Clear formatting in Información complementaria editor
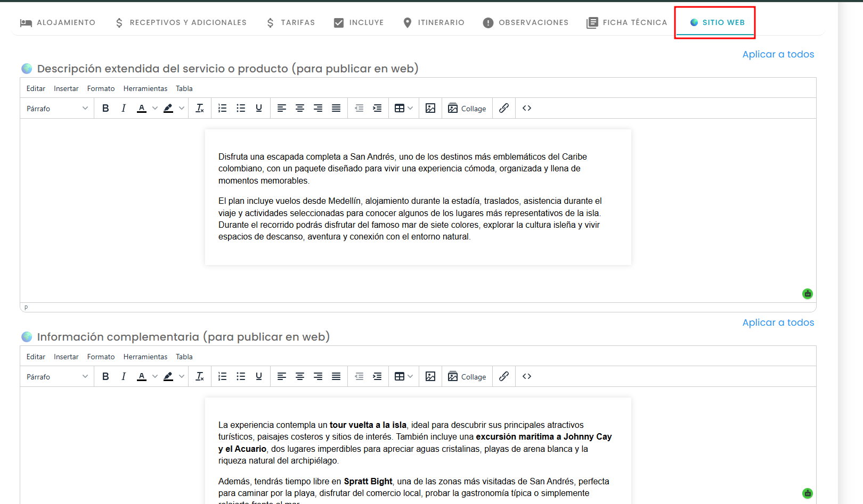Viewport: 863px width, 504px height. (200, 376)
